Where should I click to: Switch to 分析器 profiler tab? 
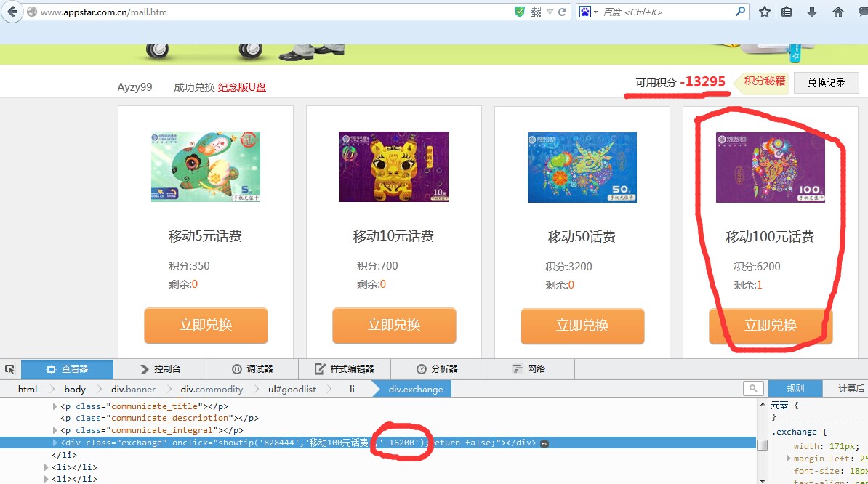click(x=437, y=369)
